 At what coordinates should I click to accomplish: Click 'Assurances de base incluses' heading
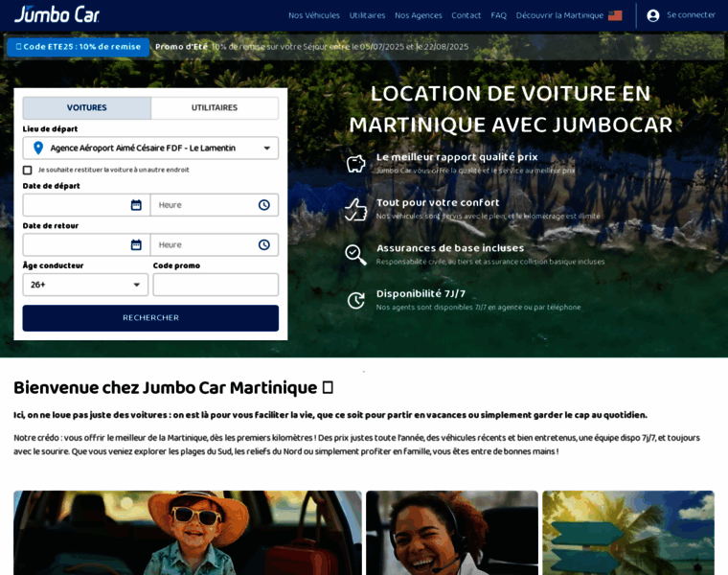450,248
